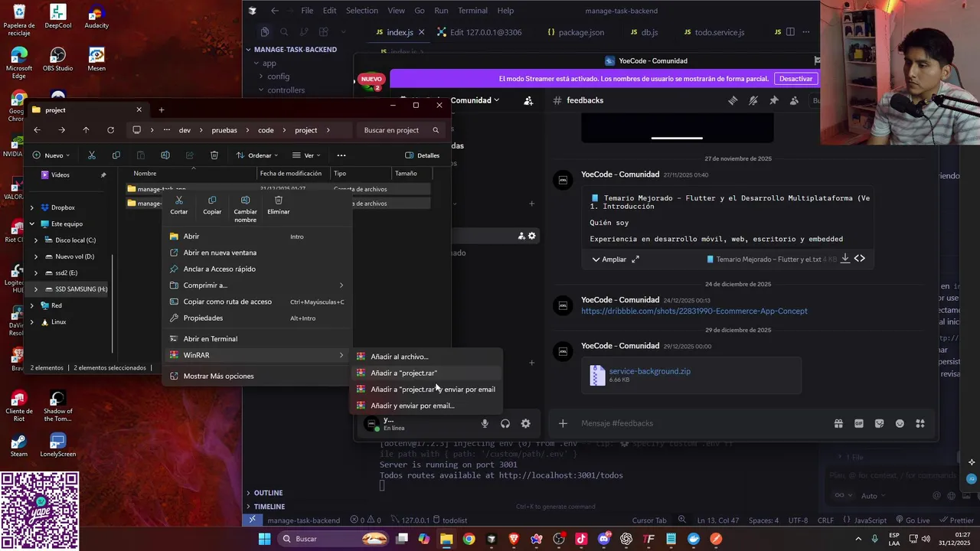
Task: Expand the OUTLINE section in editor
Action: tap(268, 493)
